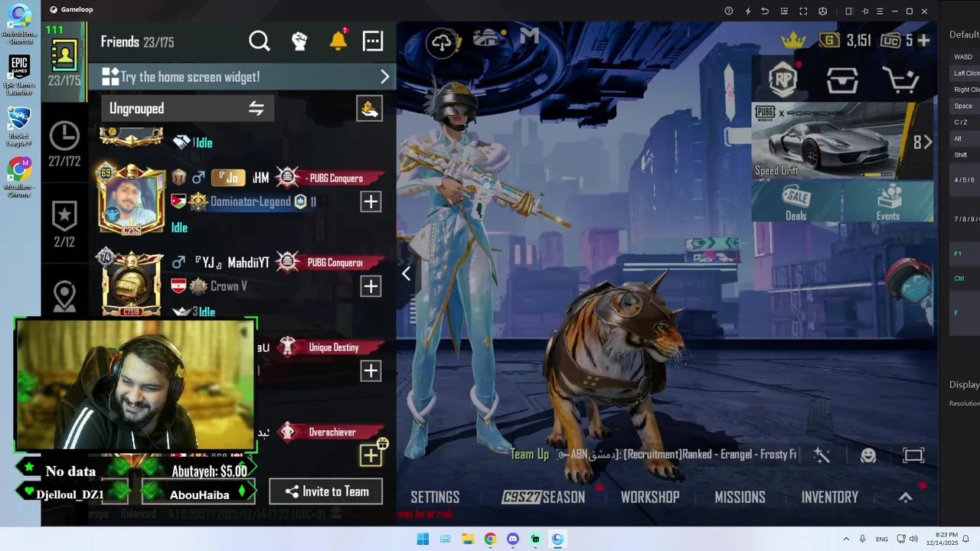Show hidden system tray icons
980x551 pixels.
pyautogui.click(x=846, y=539)
